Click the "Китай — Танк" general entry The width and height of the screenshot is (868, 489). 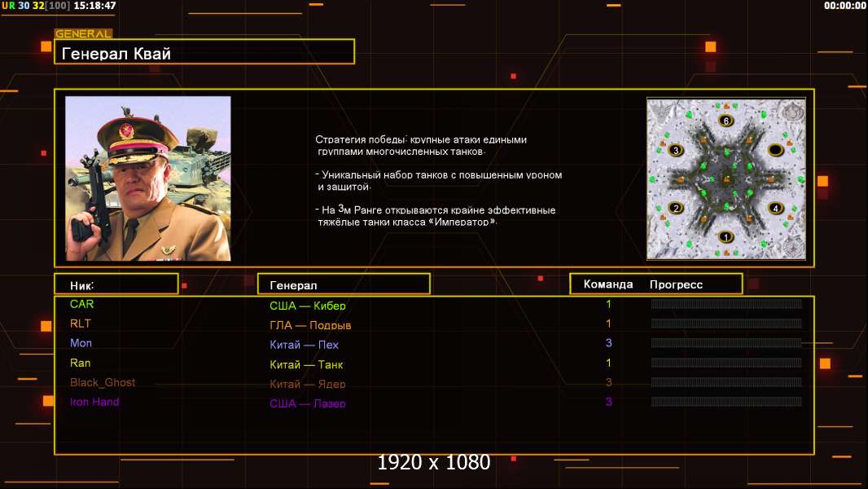306,364
